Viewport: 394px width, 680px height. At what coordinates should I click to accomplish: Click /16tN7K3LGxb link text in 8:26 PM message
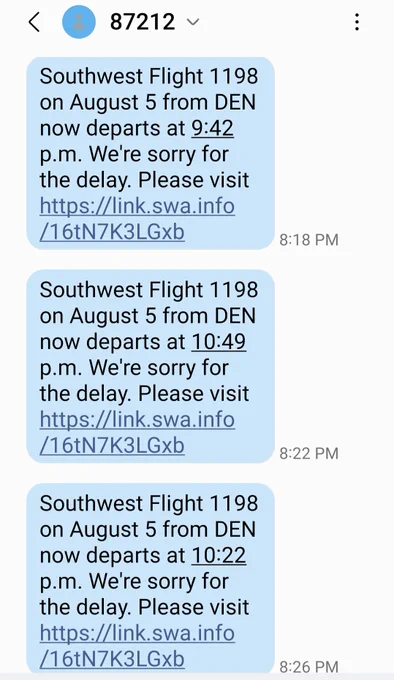[x=112, y=659]
